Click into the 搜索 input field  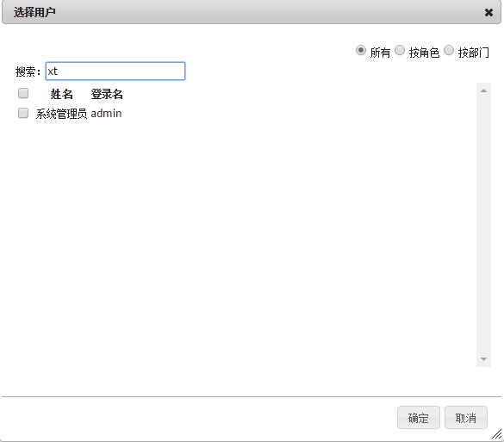[115, 71]
